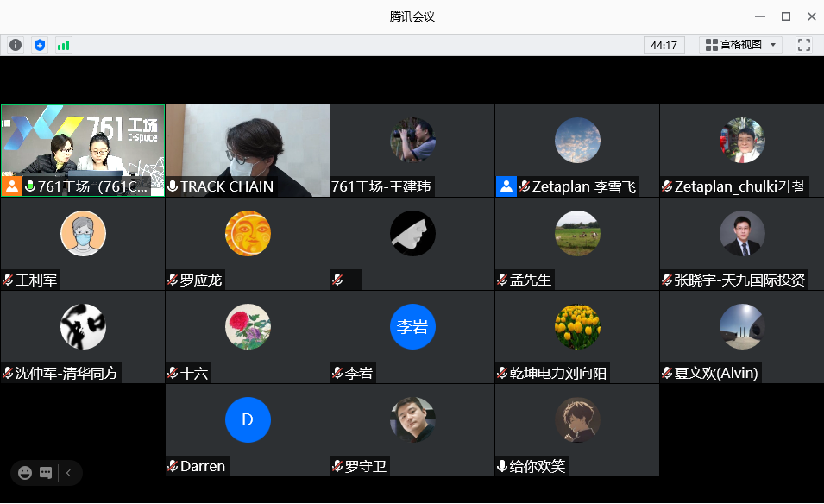The width and height of the screenshot is (824, 504).
Task: Click the 44:17 meeting timer
Action: tap(664, 45)
